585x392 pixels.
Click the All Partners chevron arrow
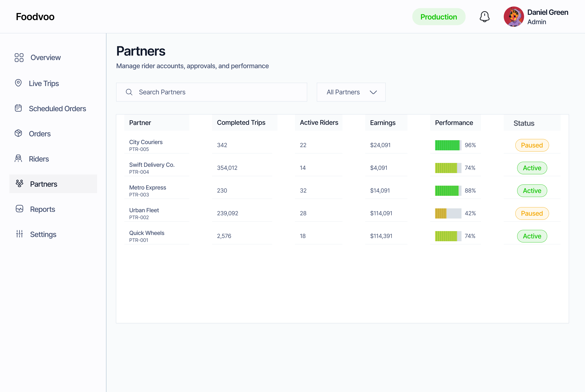(373, 92)
